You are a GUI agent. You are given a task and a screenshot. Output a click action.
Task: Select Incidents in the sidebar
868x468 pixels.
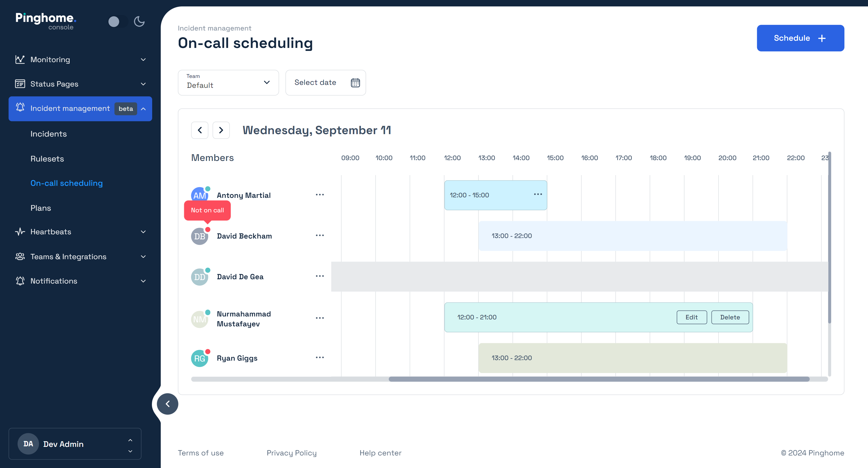pos(48,134)
